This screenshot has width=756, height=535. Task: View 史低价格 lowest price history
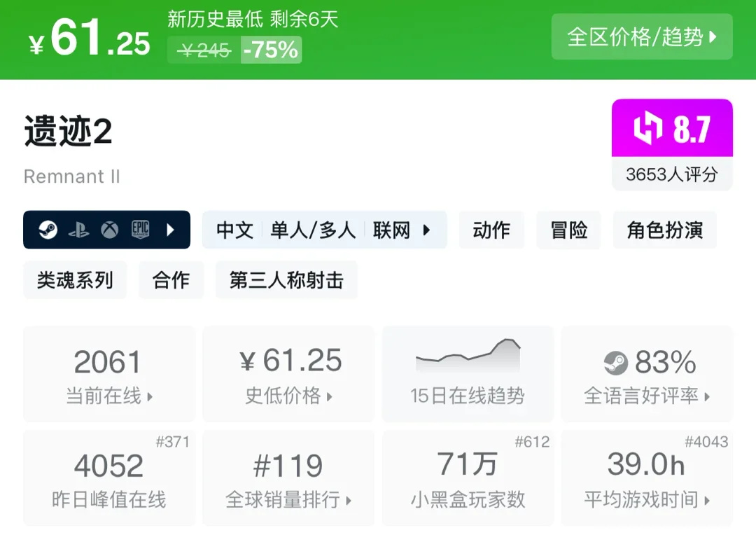pos(288,375)
